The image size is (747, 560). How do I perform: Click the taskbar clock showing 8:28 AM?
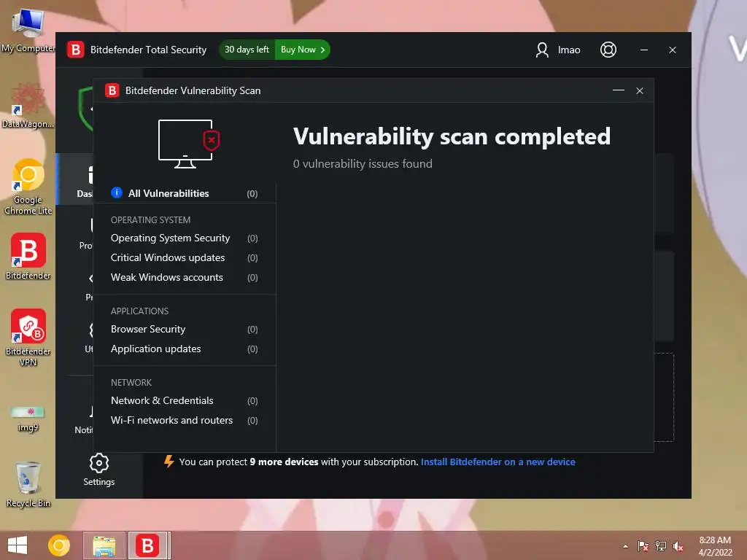[x=715, y=545]
